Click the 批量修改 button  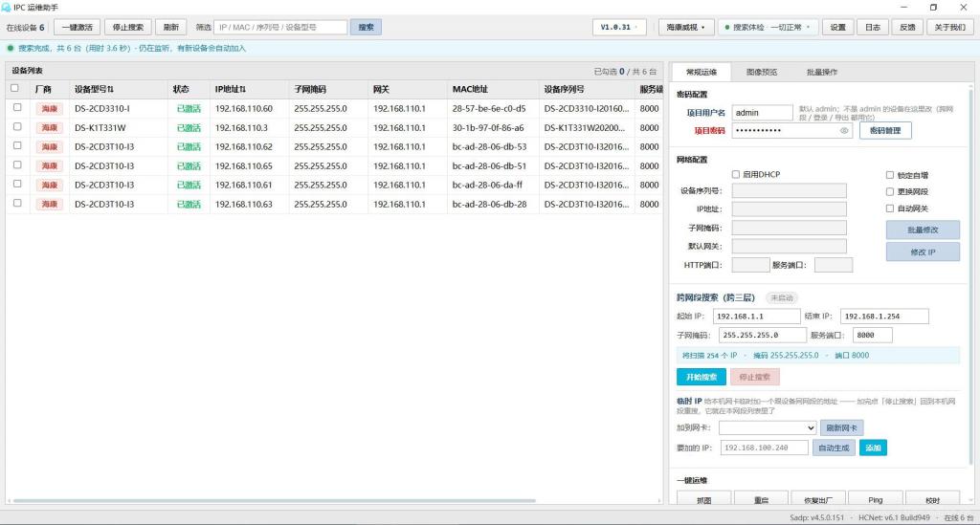tap(923, 230)
